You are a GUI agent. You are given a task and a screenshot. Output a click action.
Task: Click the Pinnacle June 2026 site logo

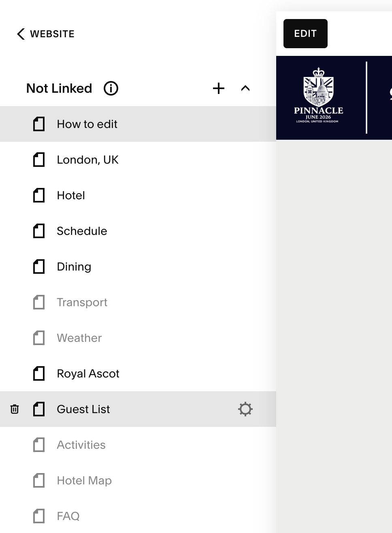tap(319, 97)
